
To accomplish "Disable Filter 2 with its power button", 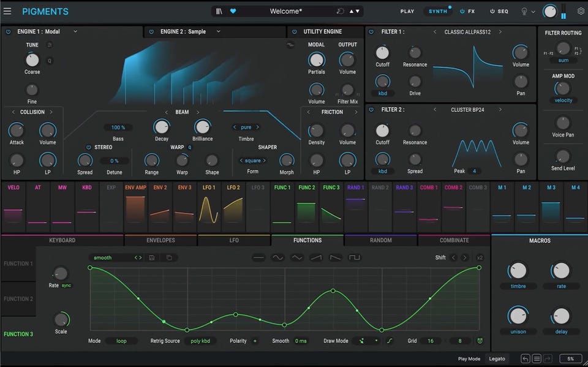I will (x=372, y=110).
